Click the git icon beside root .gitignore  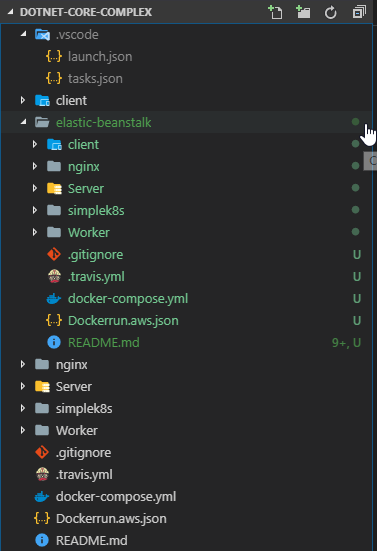tap(42, 452)
